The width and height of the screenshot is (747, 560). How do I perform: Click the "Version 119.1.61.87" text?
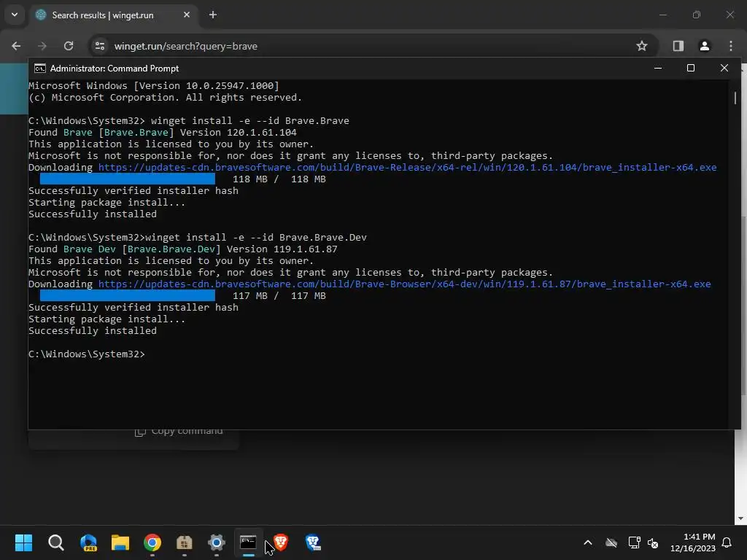(x=282, y=249)
